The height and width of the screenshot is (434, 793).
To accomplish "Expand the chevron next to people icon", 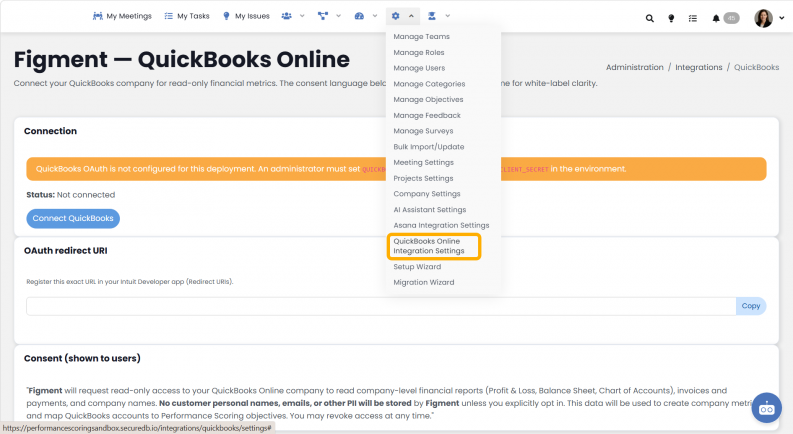I will point(302,16).
